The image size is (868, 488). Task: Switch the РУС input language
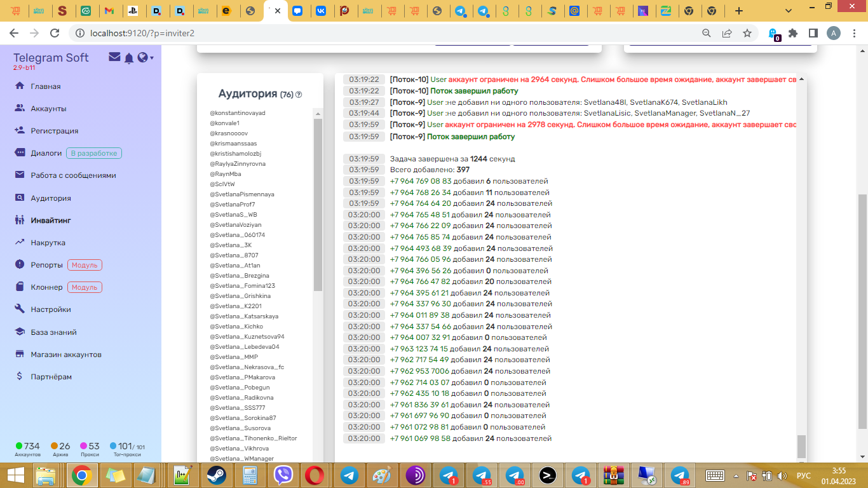coord(803,475)
